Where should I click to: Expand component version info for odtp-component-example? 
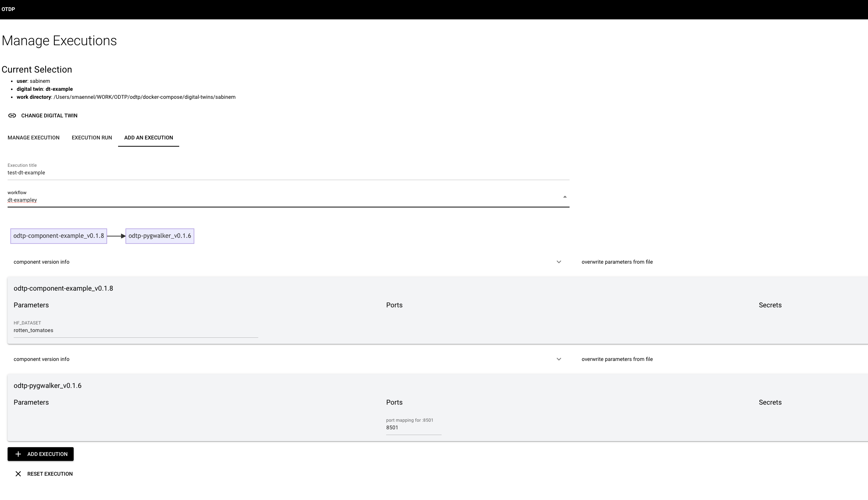coord(559,261)
